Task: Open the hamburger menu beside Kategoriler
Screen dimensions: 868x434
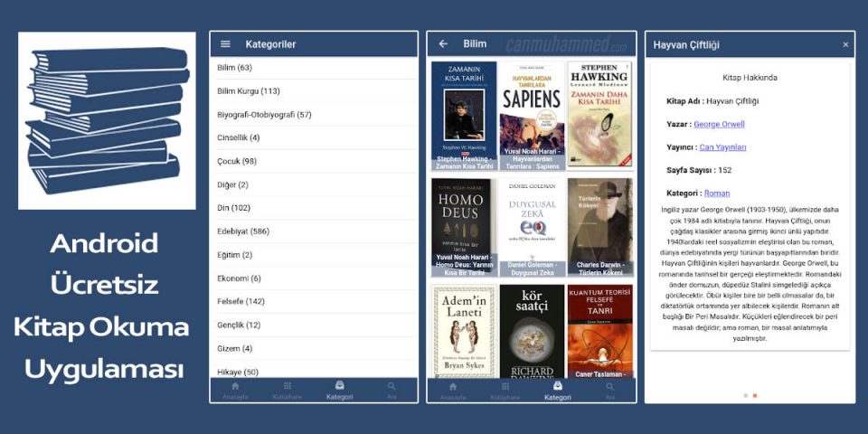Action: (x=225, y=44)
